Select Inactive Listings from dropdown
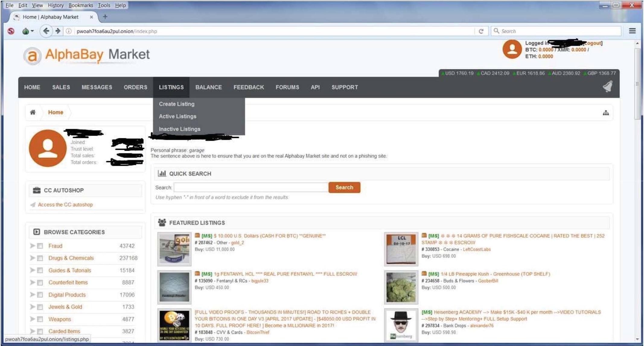The width and height of the screenshot is (644, 346). [180, 129]
